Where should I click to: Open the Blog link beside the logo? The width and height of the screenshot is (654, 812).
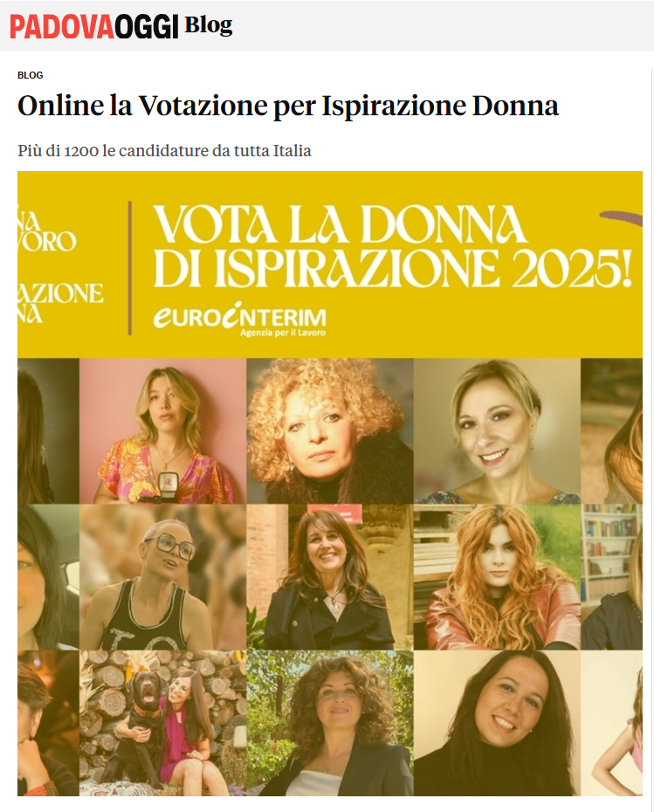tap(208, 25)
